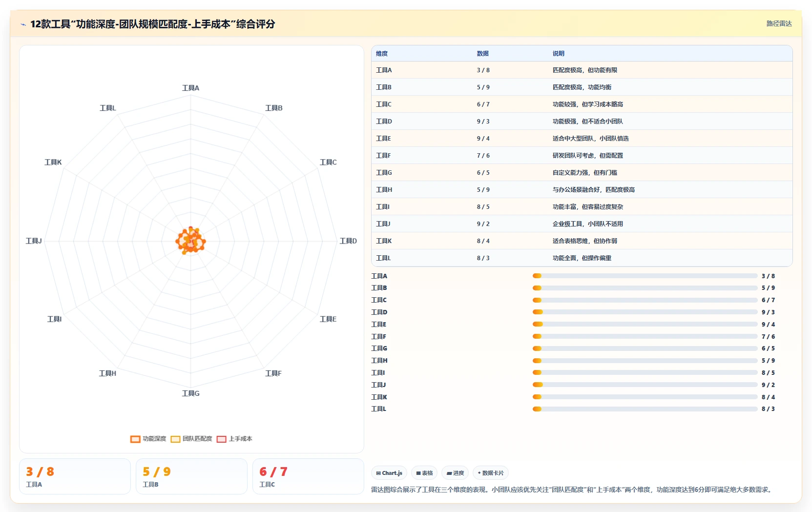
Task: Click the 数据卡片 chip
Action: (x=490, y=473)
